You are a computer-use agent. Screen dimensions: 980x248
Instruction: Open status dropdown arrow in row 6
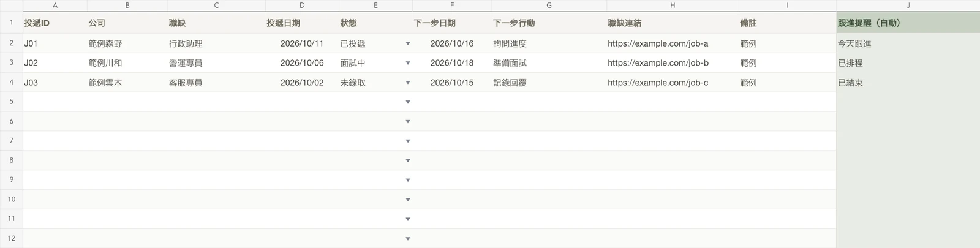point(408,122)
